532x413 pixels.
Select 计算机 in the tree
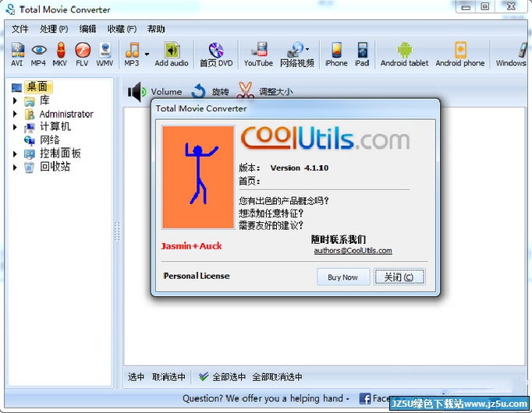pos(48,127)
